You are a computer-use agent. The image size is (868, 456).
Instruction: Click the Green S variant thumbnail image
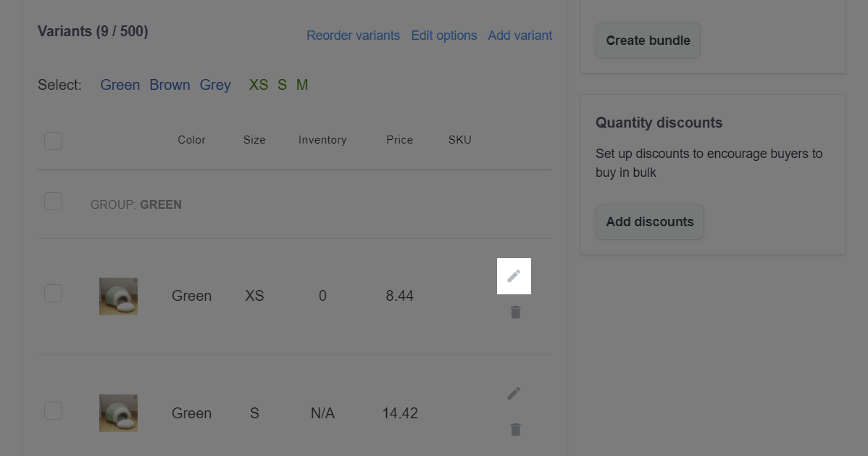(x=118, y=413)
